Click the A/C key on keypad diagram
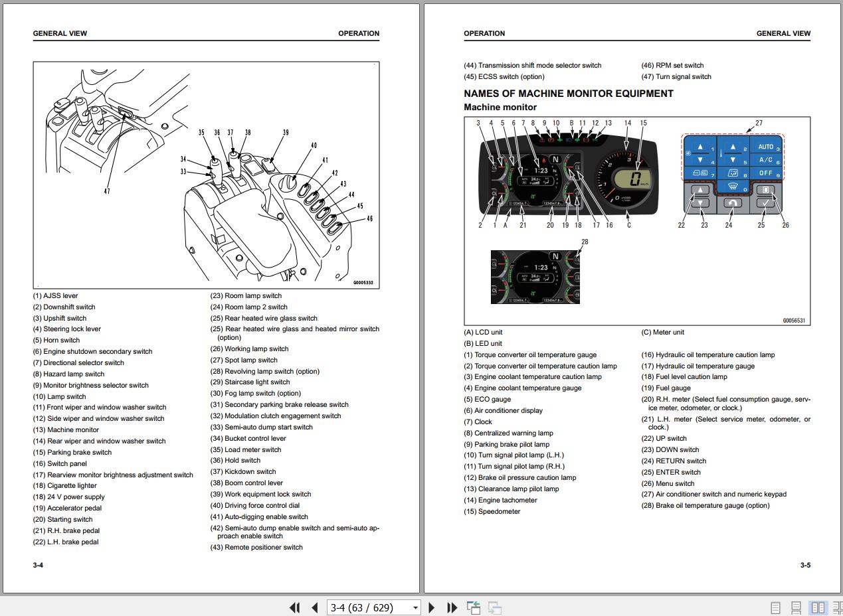This screenshot has width=843, height=616. (x=765, y=160)
